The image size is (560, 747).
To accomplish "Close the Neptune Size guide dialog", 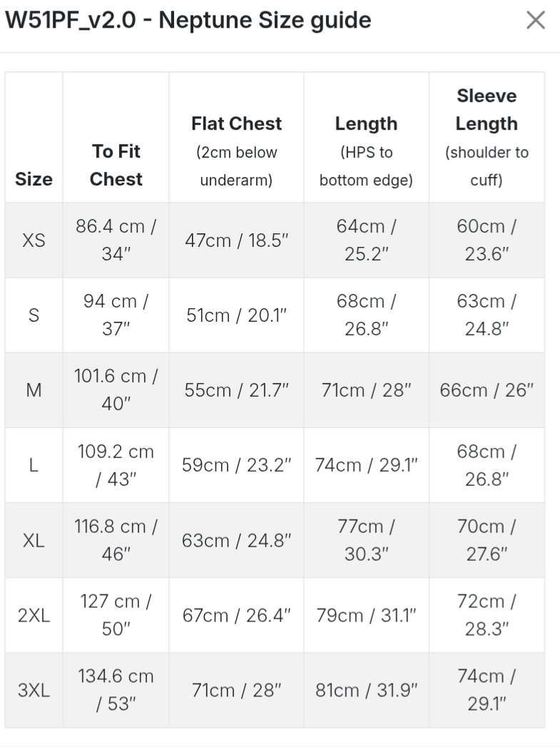I will click(535, 21).
